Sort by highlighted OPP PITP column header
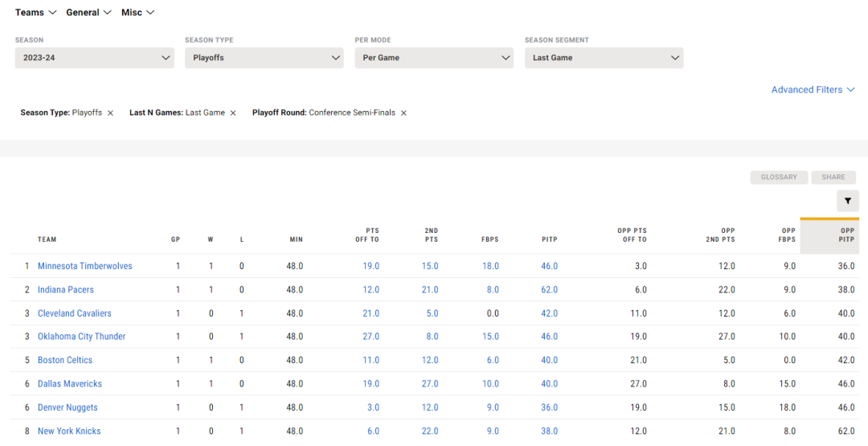The image size is (868, 446). (x=829, y=236)
